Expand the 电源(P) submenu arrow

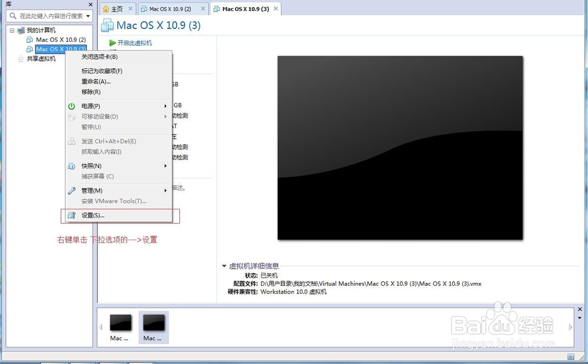click(x=165, y=106)
